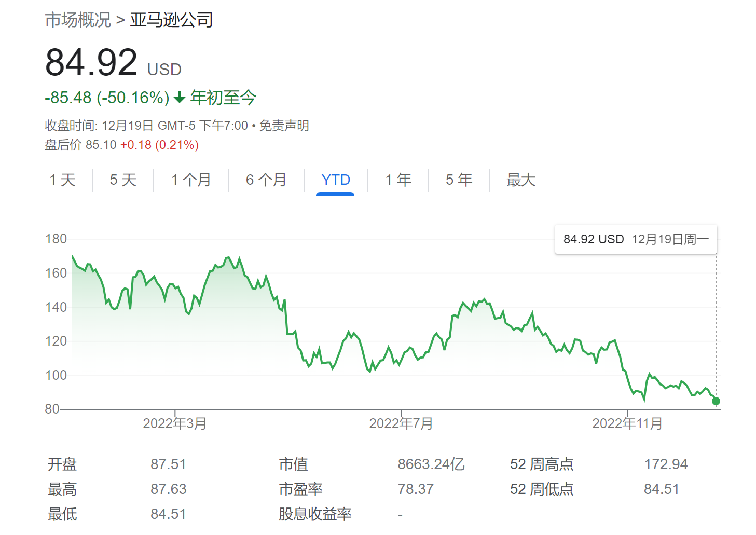The width and height of the screenshot is (756, 535).
Task: Open the 市场概况 breadcrumb link
Action: pyautogui.click(x=77, y=20)
